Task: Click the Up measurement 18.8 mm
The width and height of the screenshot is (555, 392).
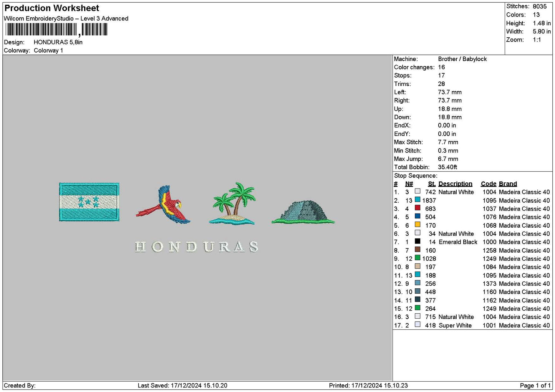Action: 450,109
